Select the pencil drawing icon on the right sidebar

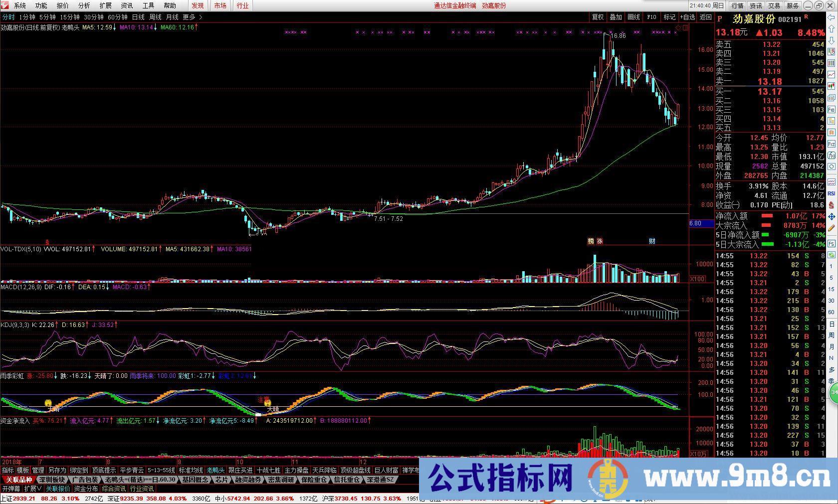click(x=831, y=224)
